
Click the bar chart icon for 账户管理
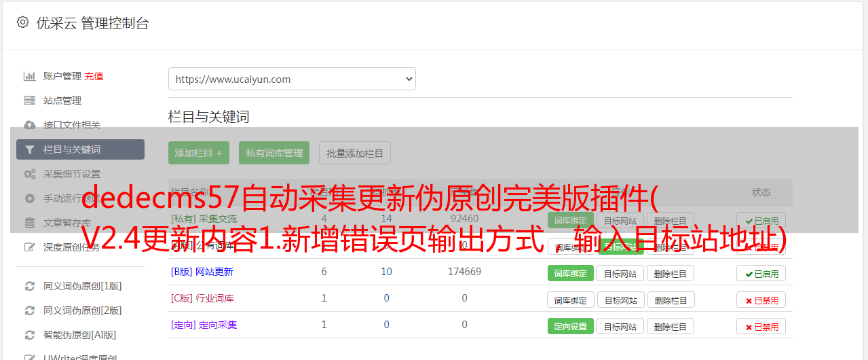[29, 76]
